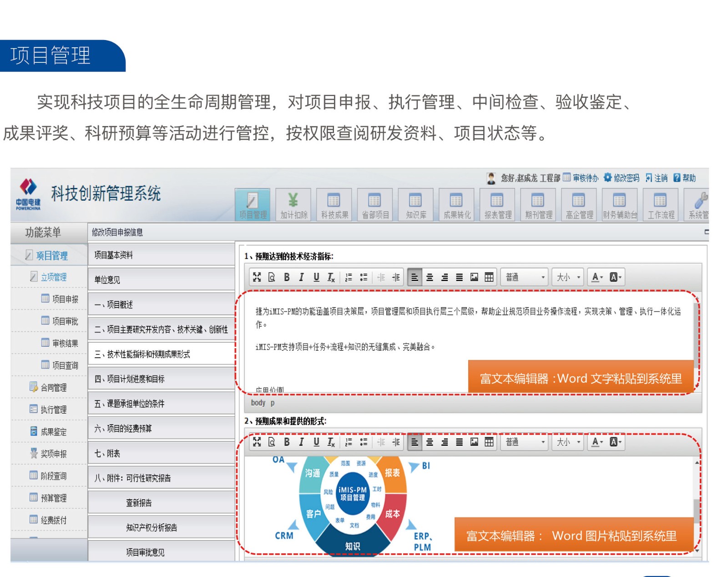Switch to the 科技成果 top navigation tab
728x577 pixels.
(x=334, y=205)
